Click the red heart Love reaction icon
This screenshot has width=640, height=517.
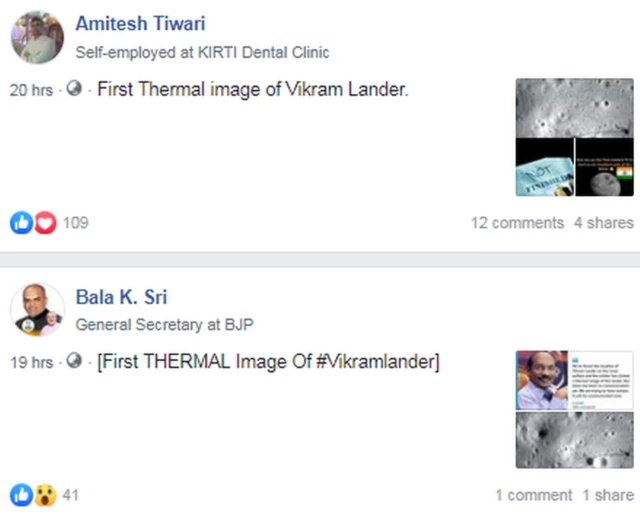(x=45, y=222)
